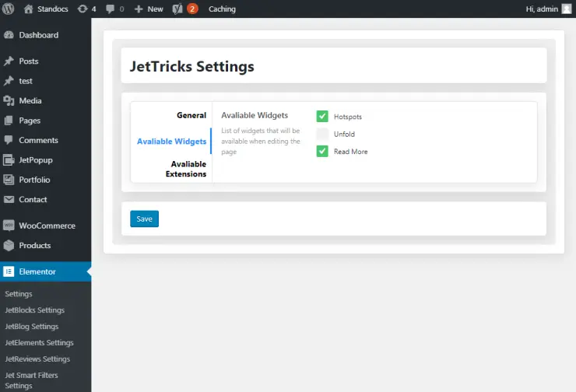The image size is (576, 392).
Task: Click the Standocs home icon
Action: point(28,9)
